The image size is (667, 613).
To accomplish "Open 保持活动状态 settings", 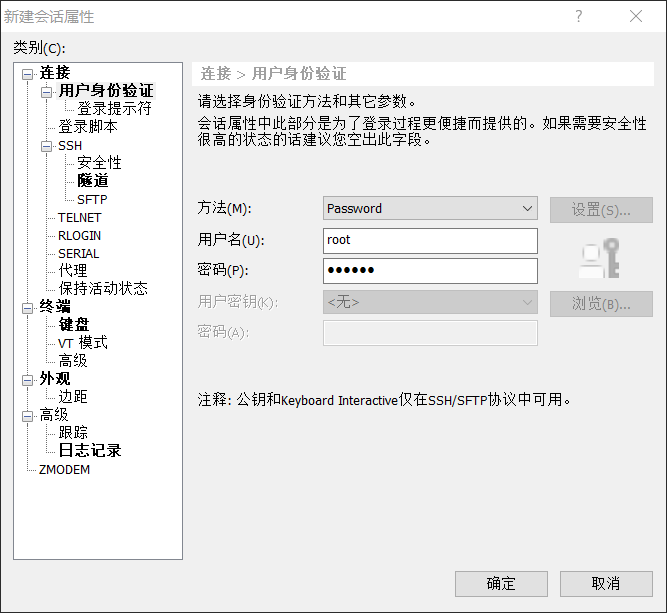I will [103, 288].
